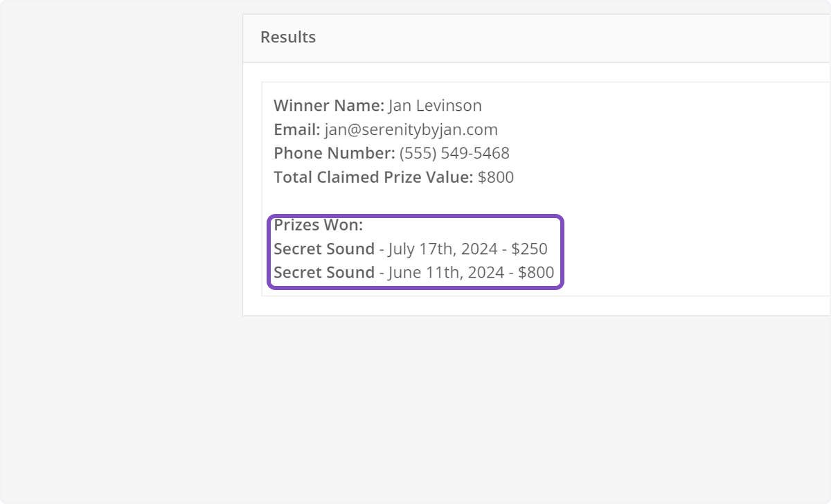Image resolution: width=831 pixels, height=504 pixels.
Task: Click the Email field label
Action: [x=296, y=130]
